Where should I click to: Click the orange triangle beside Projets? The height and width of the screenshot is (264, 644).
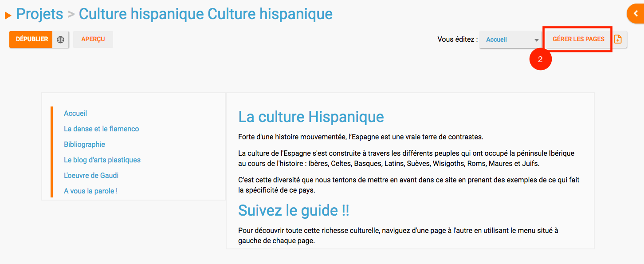point(8,16)
